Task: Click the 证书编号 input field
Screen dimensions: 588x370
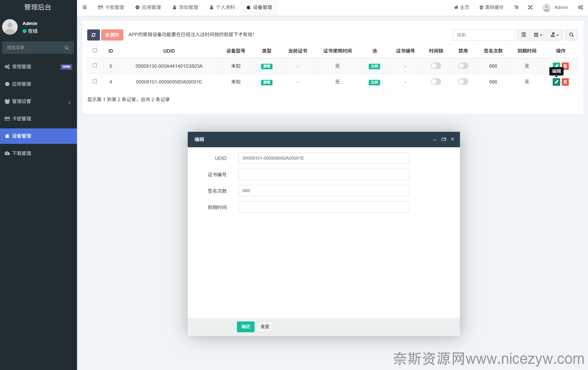Action: [324, 174]
